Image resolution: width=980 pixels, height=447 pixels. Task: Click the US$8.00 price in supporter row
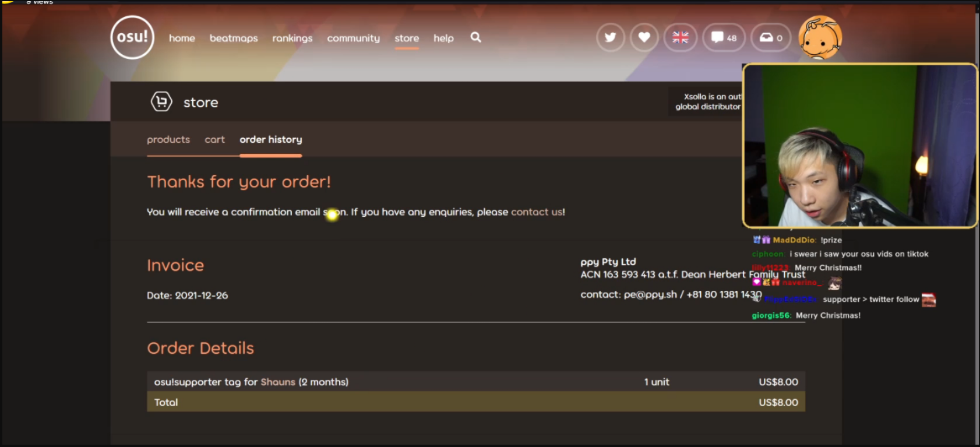coord(778,382)
